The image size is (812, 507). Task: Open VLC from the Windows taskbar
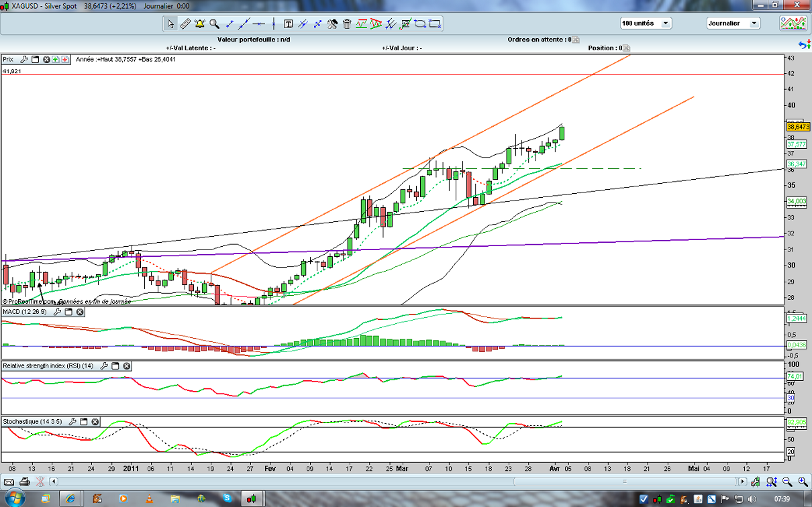click(149, 499)
